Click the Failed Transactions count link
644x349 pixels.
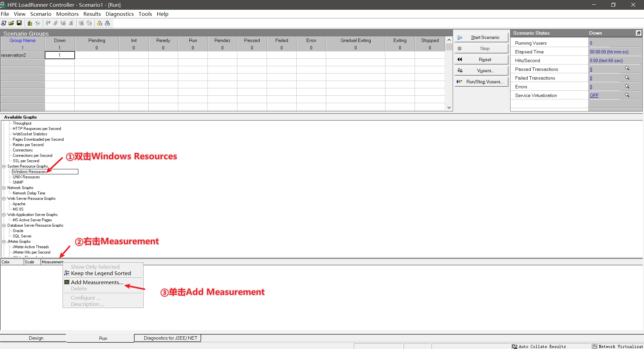tap(591, 78)
